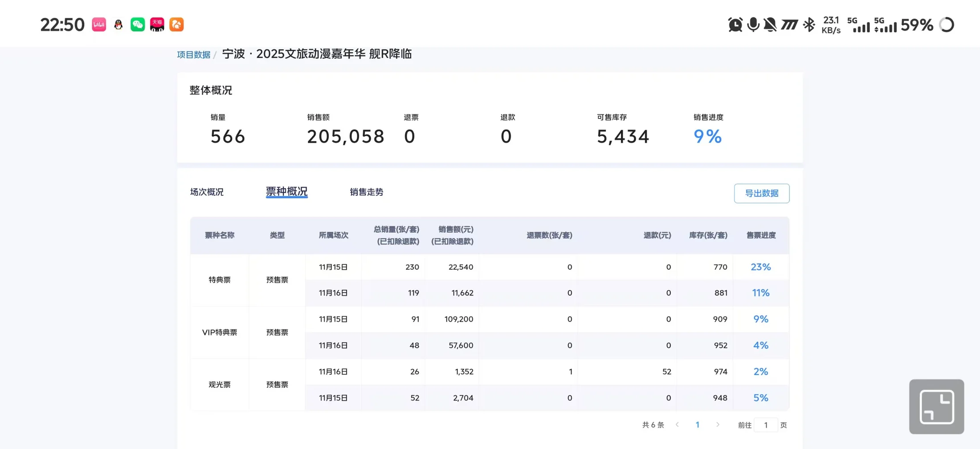This screenshot has width=980, height=449.
Task: Tap the microphone status icon
Action: coord(753,24)
